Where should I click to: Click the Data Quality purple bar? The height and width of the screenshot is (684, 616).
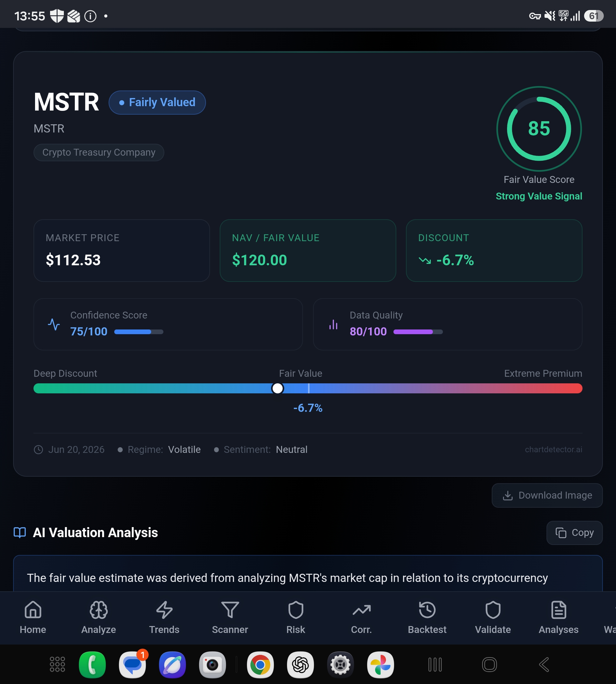tap(418, 332)
